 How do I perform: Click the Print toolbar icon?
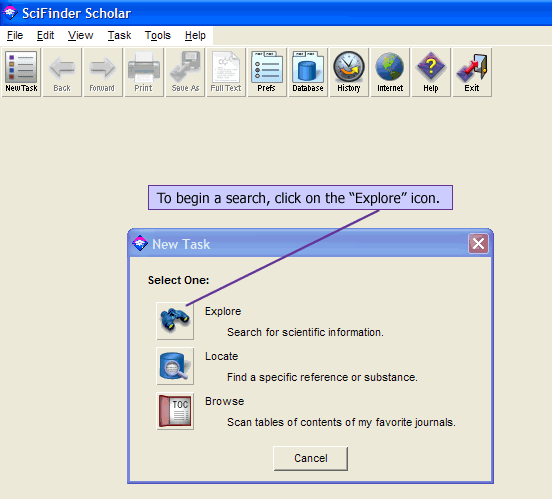point(144,72)
